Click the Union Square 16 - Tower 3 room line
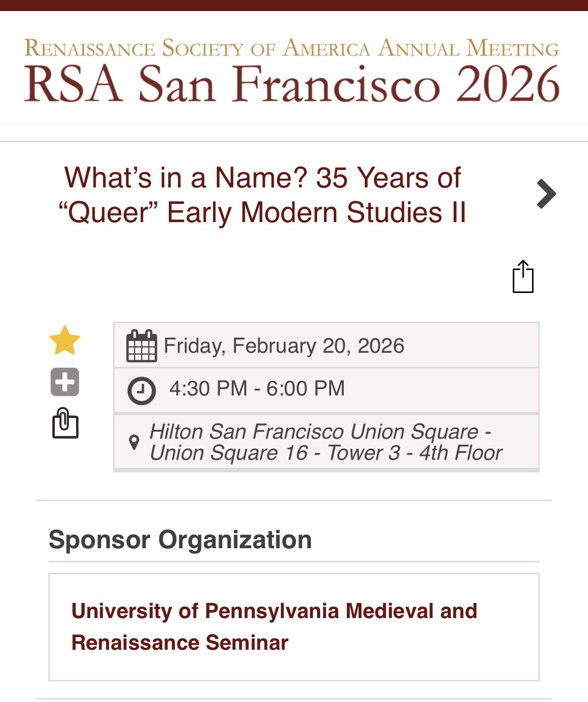This screenshot has width=588, height=702. (325, 453)
